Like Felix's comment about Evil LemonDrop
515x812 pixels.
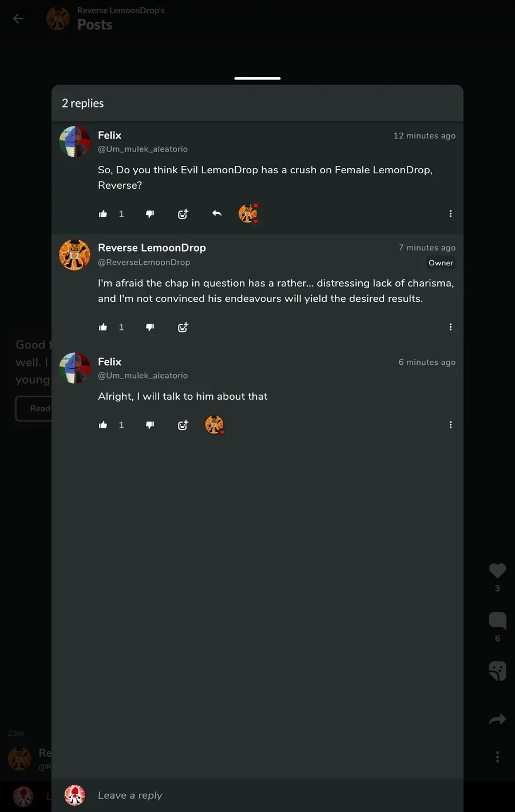point(103,214)
